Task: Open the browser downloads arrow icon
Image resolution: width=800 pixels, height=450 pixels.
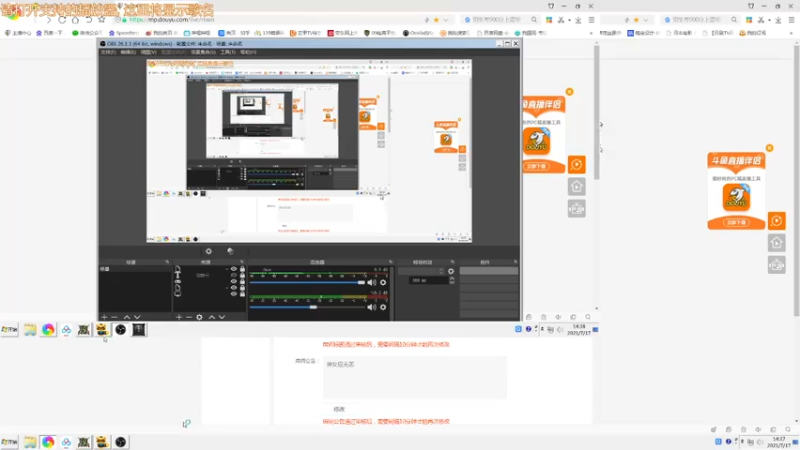Action: tap(578, 20)
